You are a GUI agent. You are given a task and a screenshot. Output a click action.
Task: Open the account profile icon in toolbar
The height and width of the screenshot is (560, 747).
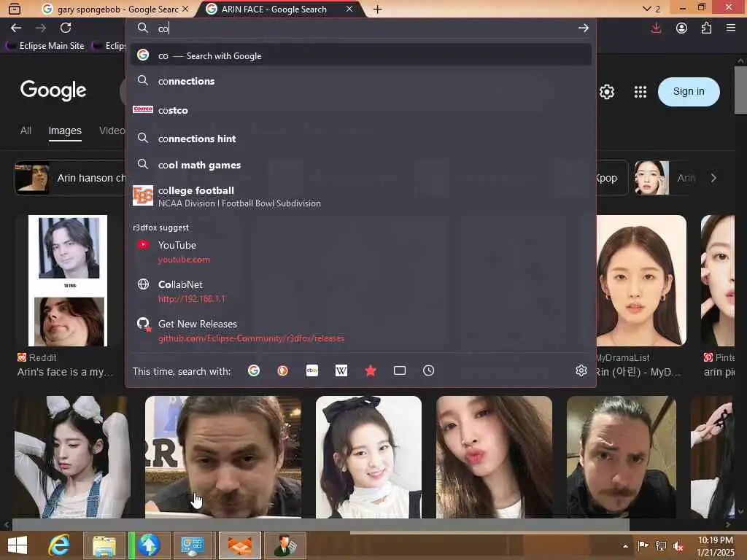pos(681,28)
